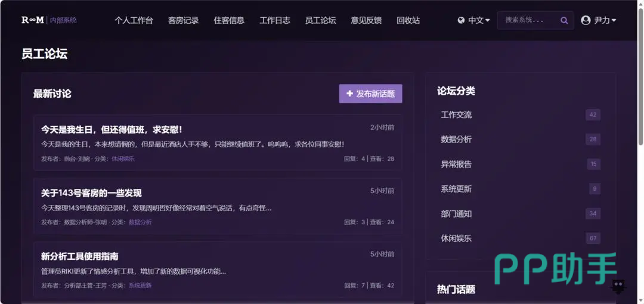The width and height of the screenshot is (644, 304).
Task: Click the user avatar icon
Action: (x=586, y=20)
